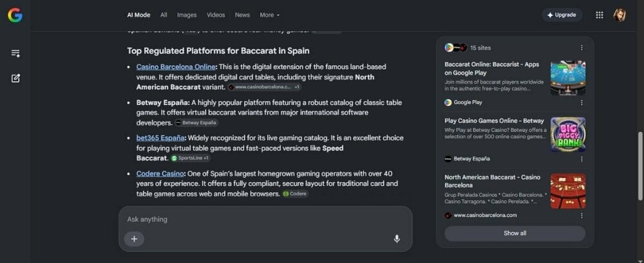
Task: Open AI Mode history icon in sidebar
Action: (15, 53)
